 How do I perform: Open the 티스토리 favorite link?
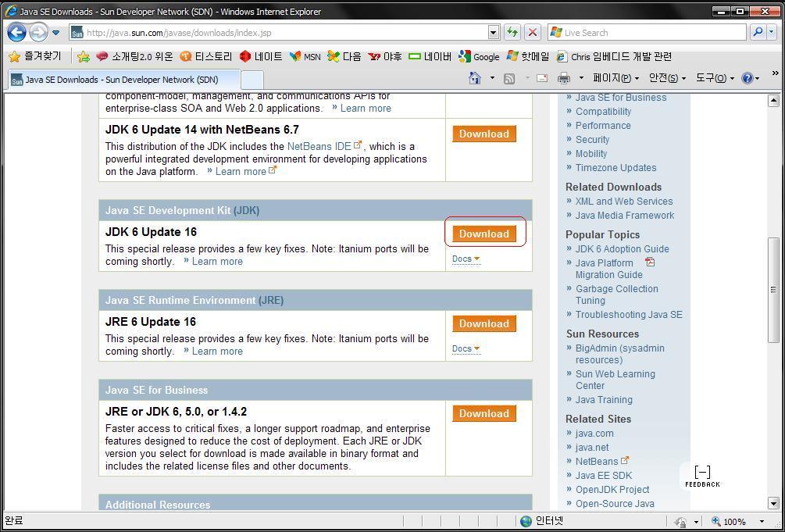click(x=205, y=56)
